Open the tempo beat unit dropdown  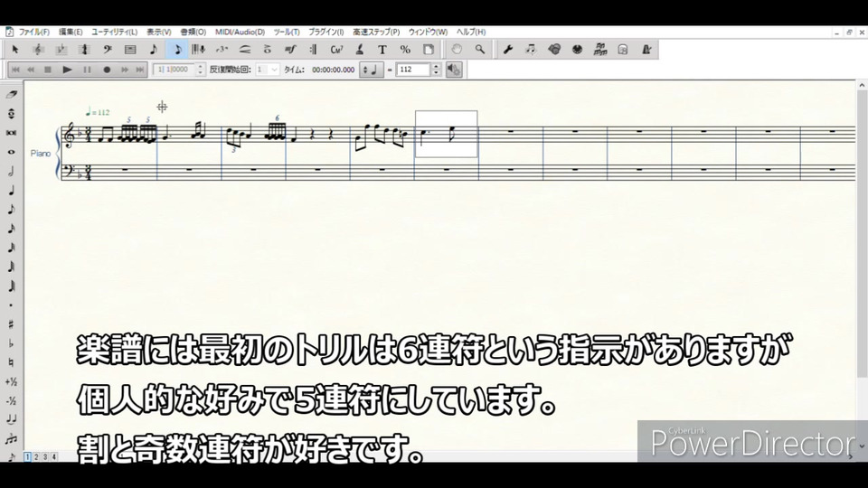pyautogui.click(x=371, y=70)
